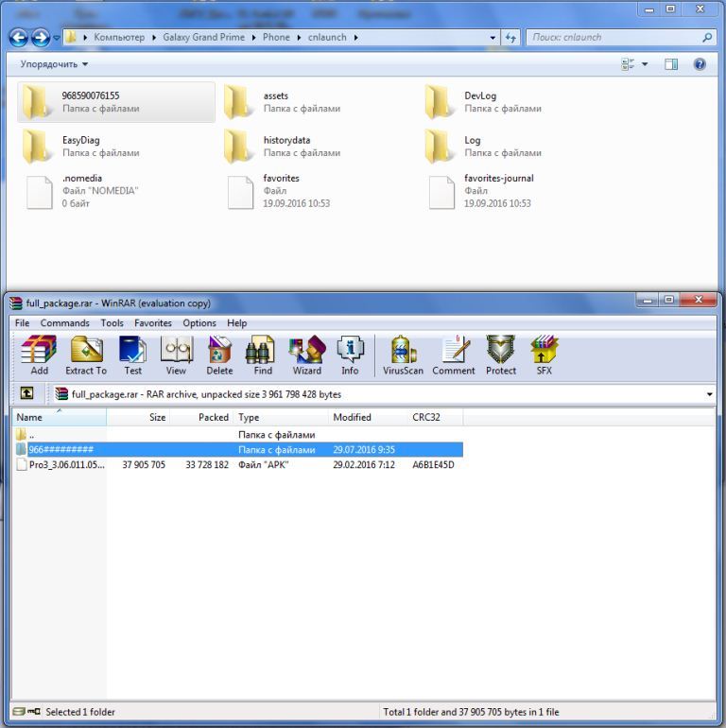Viewport: 726px width, 728px height.
Task: Expand the view options dropdown arrow
Action: (645, 64)
